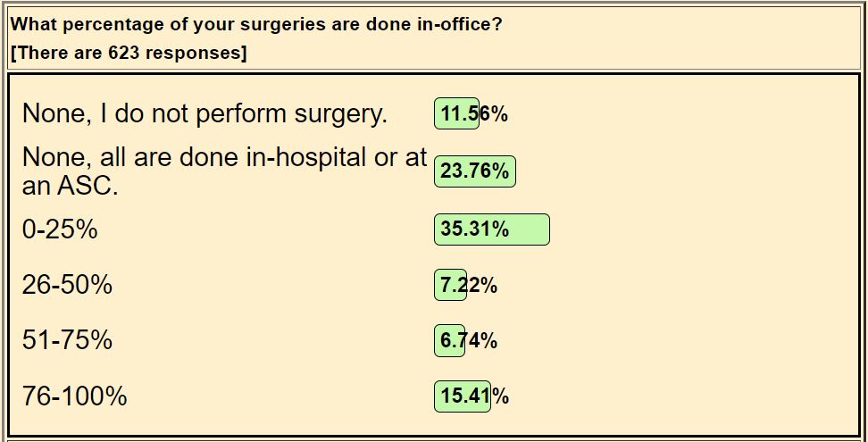
Task: Click the '0-25%' answer label
Action: click(60, 229)
